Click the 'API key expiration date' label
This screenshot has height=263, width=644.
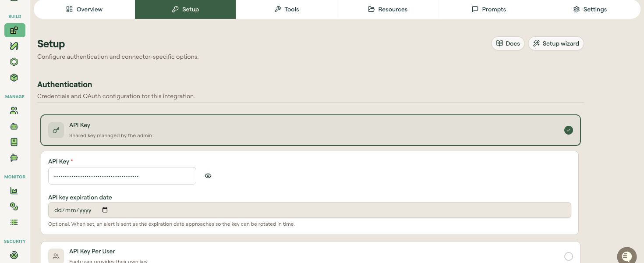tap(80, 197)
